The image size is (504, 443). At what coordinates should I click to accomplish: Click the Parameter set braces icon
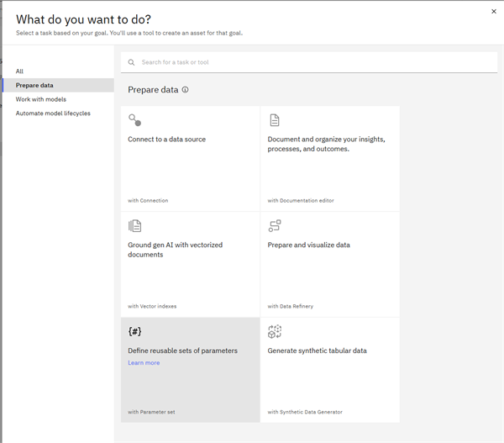pos(134,331)
